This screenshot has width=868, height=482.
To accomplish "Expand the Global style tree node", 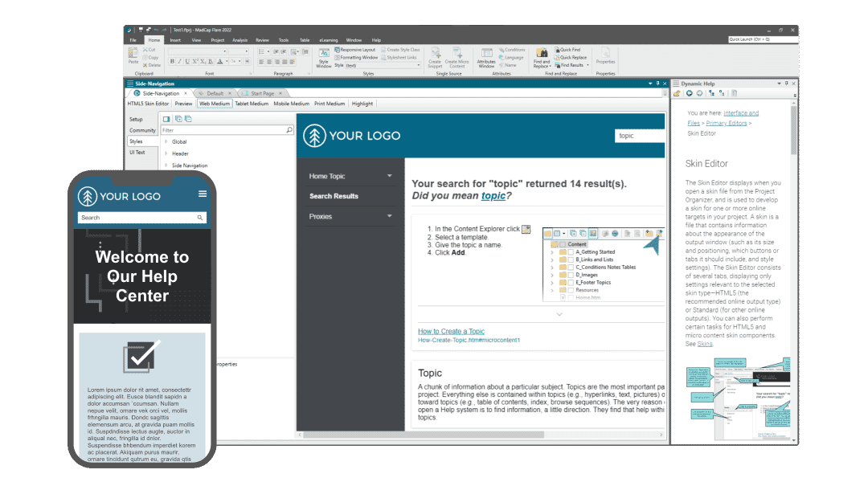I will coord(166,142).
